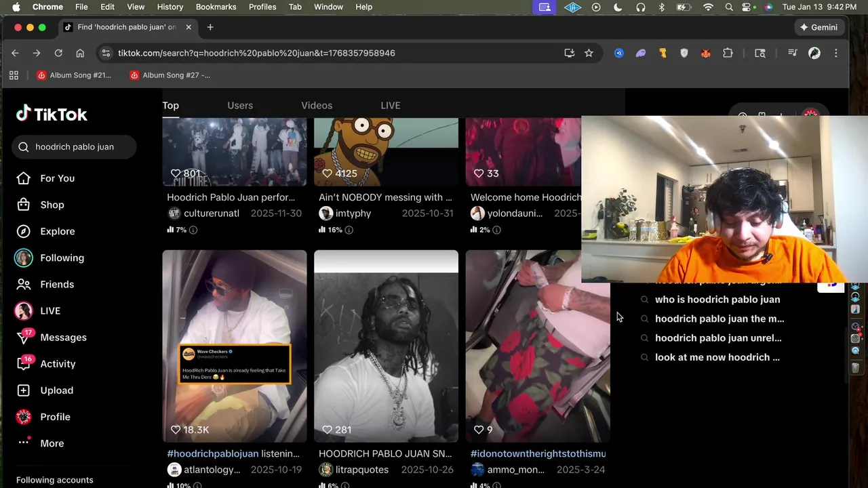Open the Wave Checkers video thumbnail

click(x=235, y=346)
